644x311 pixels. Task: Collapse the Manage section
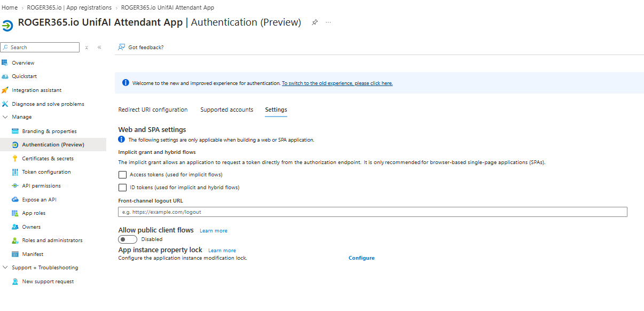point(5,117)
